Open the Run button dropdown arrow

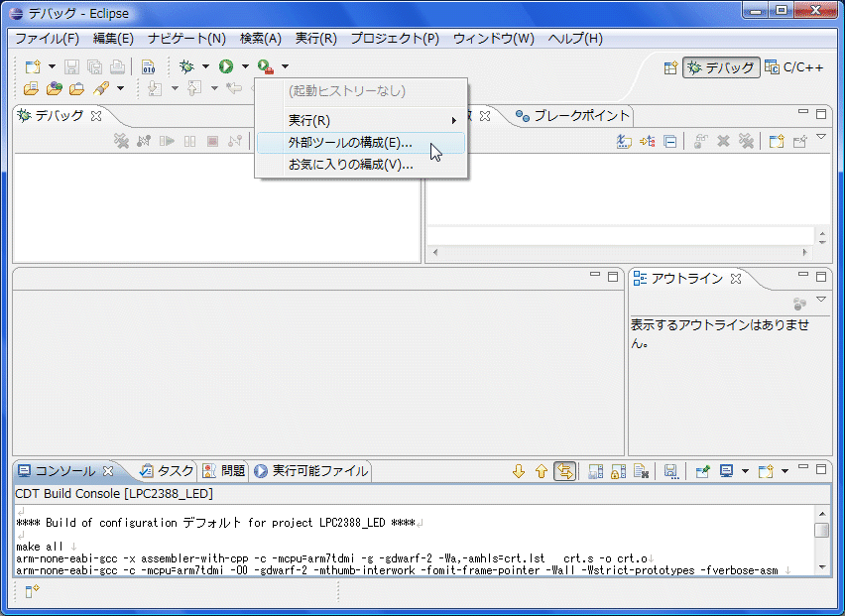[x=244, y=64]
